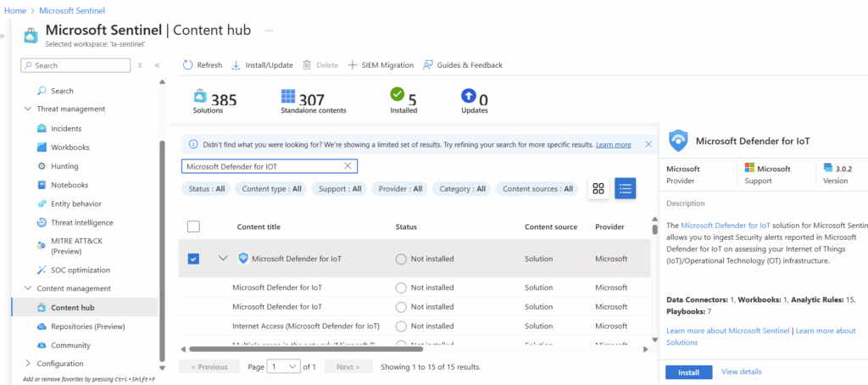Collapse the Microsoft Defender for IoT row
868x385 pixels.
click(223, 258)
